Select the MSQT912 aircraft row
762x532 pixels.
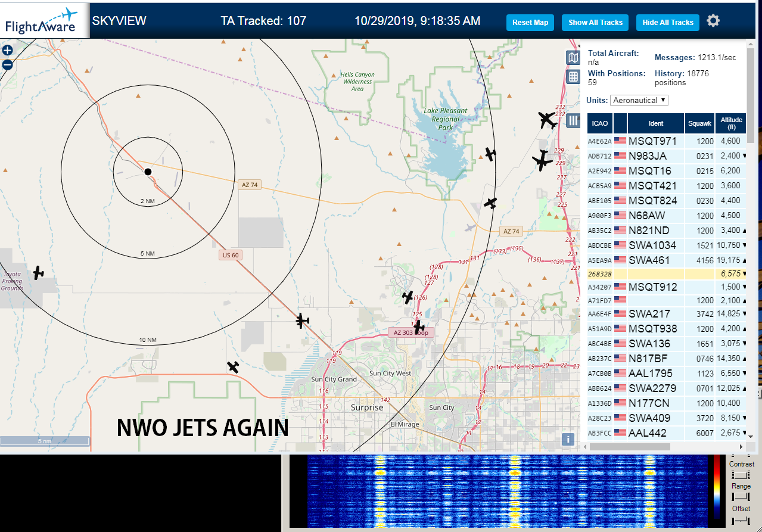click(x=667, y=287)
